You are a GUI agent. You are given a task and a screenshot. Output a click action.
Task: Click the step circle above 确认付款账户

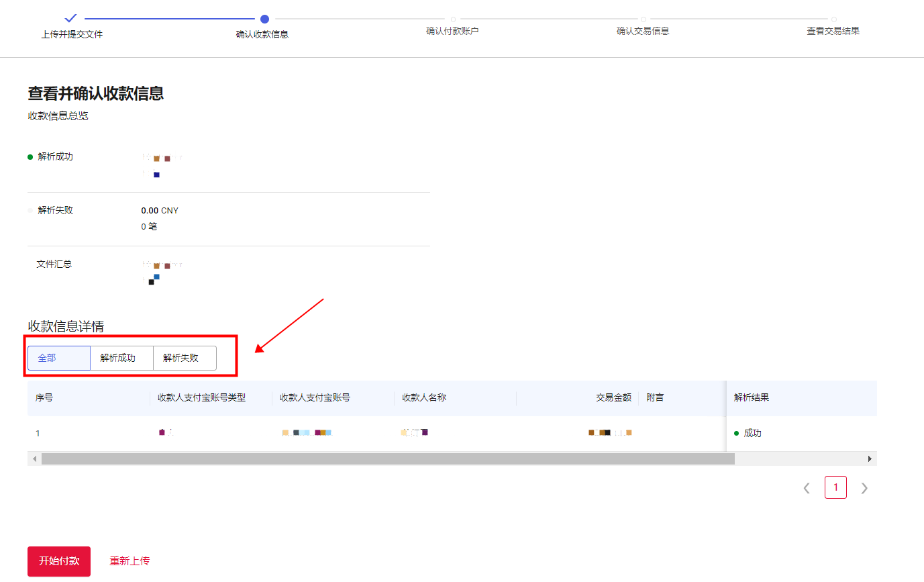pos(454,19)
